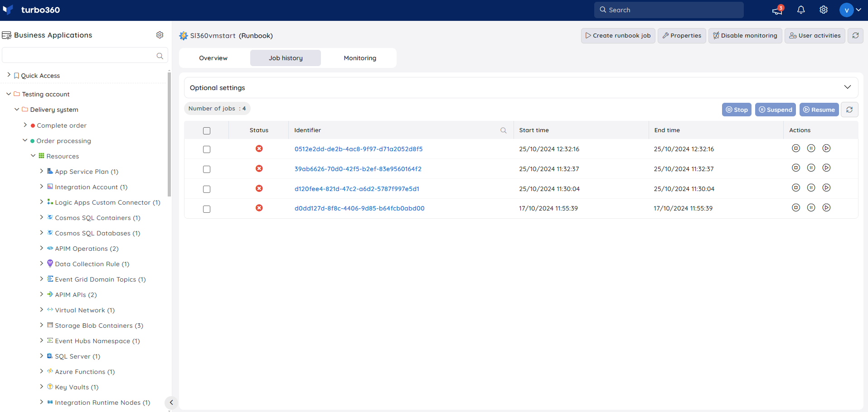This screenshot has width=868, height=412.
Task: Select Azure Functions (1) tree item
Action: (85, 372)
